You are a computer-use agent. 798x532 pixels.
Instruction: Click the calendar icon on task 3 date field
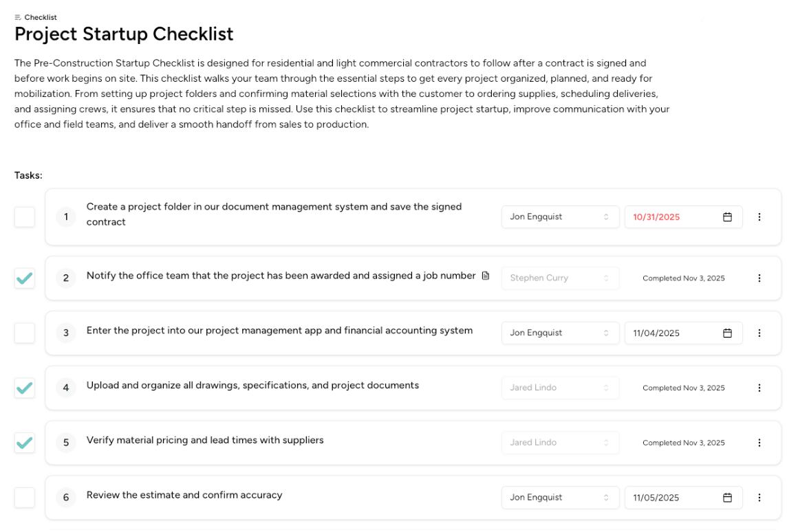pos(727,333)
